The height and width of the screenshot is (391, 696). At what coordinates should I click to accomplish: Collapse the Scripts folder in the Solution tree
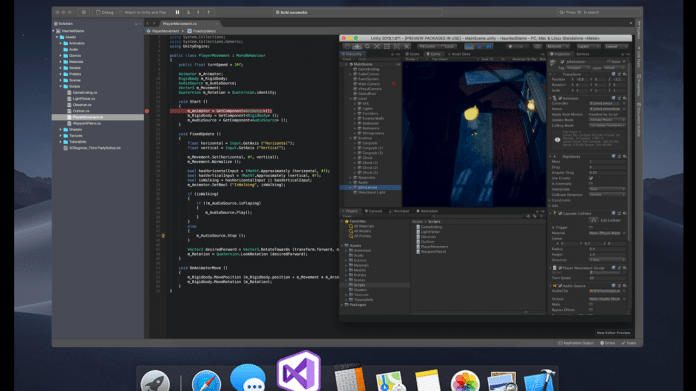[x=61, y=87]
